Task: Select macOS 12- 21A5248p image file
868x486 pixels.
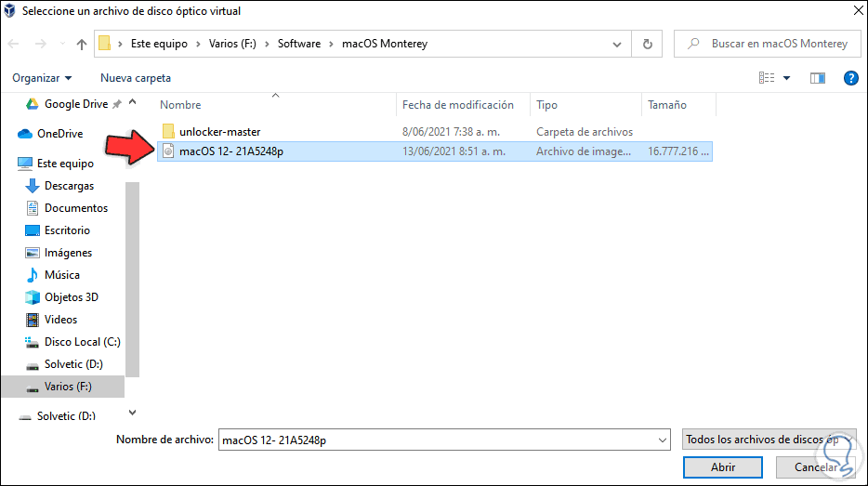Action: (435, 151)
